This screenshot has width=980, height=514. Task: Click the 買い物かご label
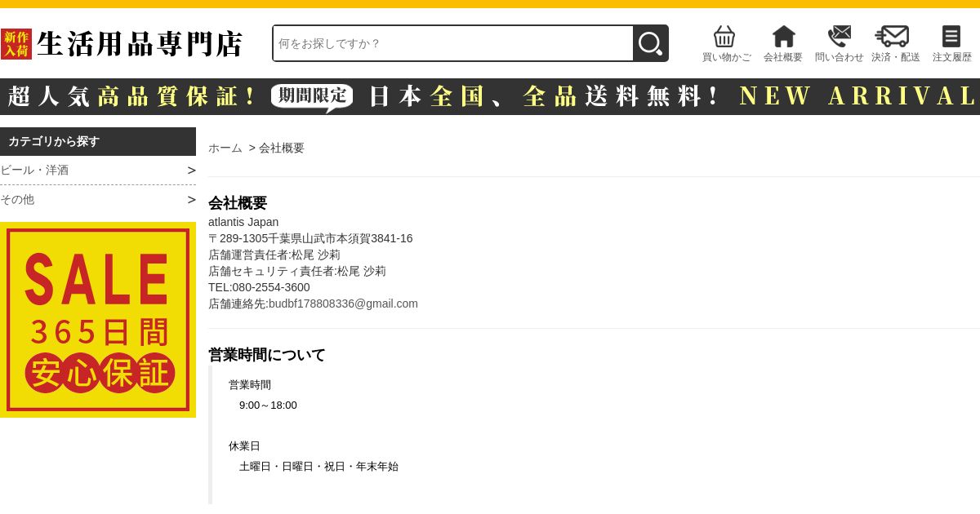pos(726,57)
